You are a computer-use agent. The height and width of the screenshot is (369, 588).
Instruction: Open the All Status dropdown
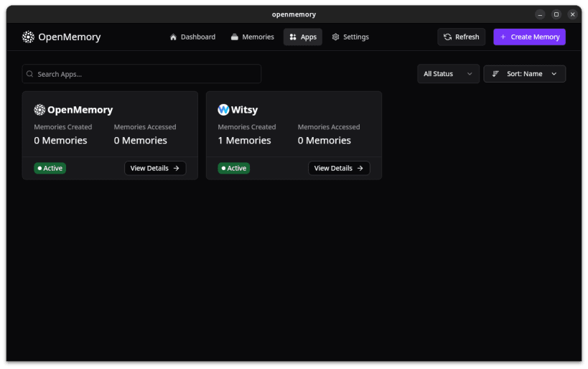click(x=448, y=73)
